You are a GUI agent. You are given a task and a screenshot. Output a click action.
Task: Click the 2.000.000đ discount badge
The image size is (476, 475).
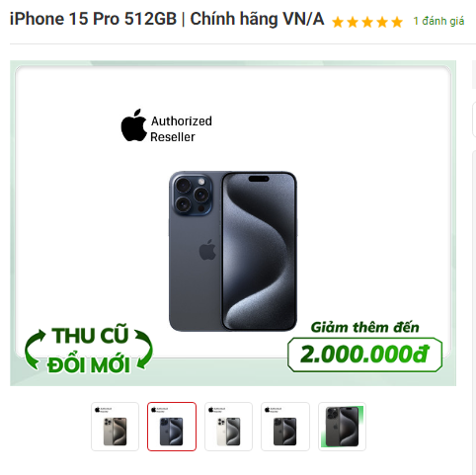[x=364, y=355]
